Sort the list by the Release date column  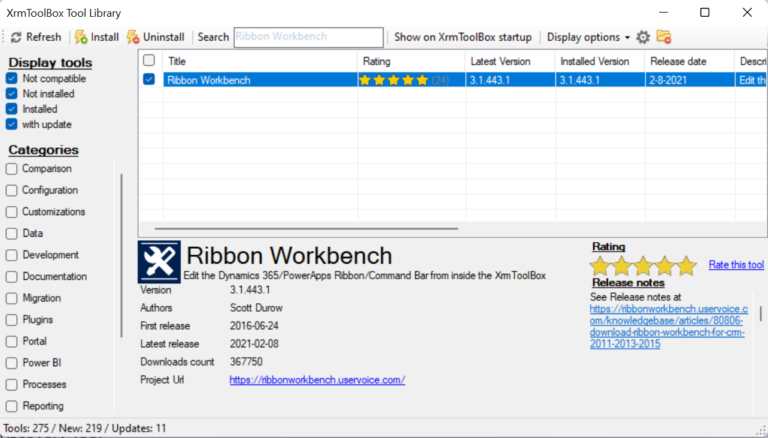688,61
